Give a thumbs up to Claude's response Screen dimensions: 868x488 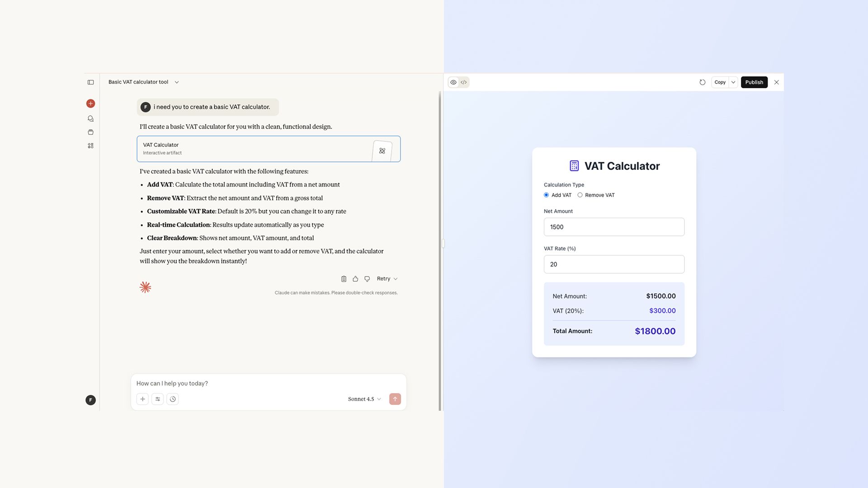355,278
